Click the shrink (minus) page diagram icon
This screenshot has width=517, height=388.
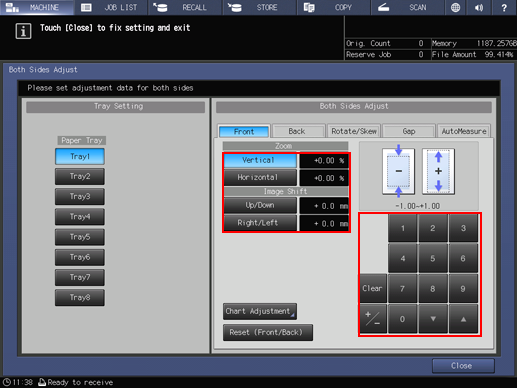(x=399, y=171)
